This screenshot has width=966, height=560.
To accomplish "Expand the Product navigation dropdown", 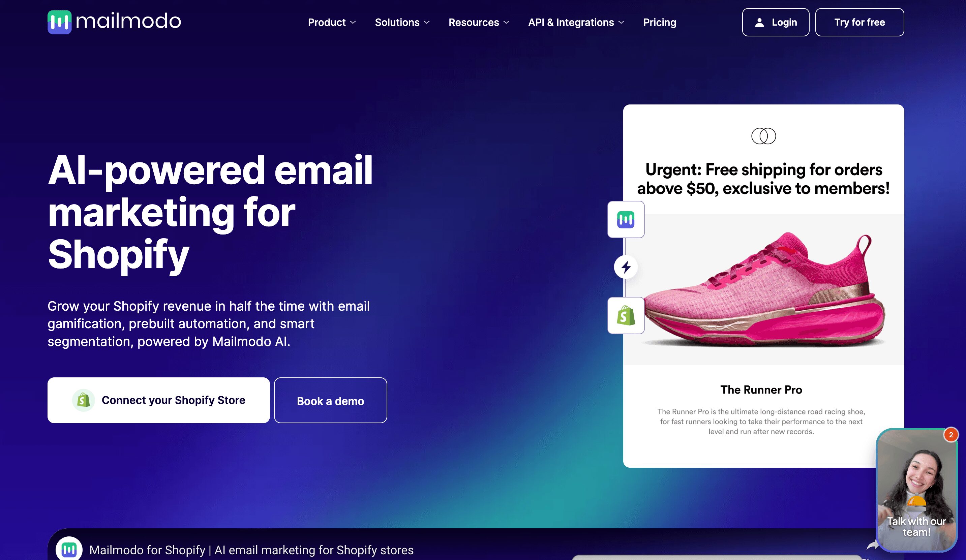I will click(x=331, y=22).
